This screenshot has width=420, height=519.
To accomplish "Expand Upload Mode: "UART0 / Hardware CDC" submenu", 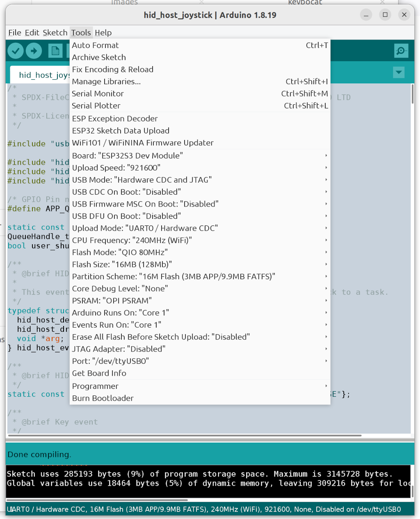I will [x=200, y=228].
